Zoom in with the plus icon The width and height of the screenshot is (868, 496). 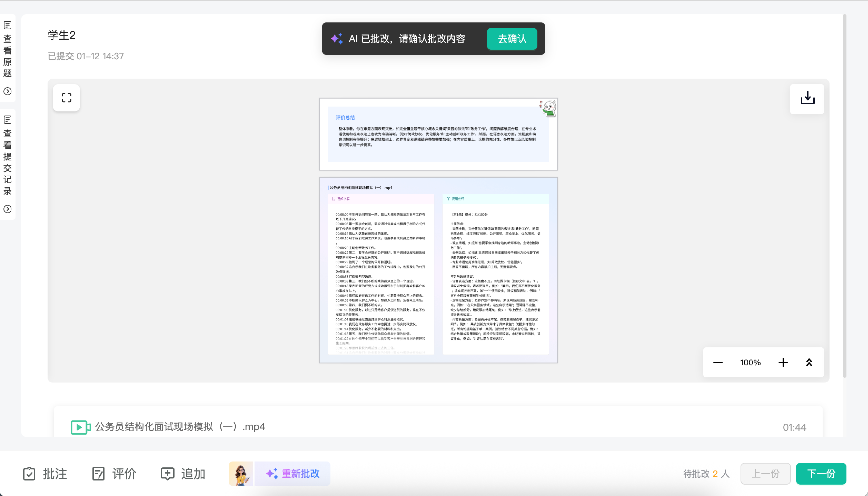point(783,362)
